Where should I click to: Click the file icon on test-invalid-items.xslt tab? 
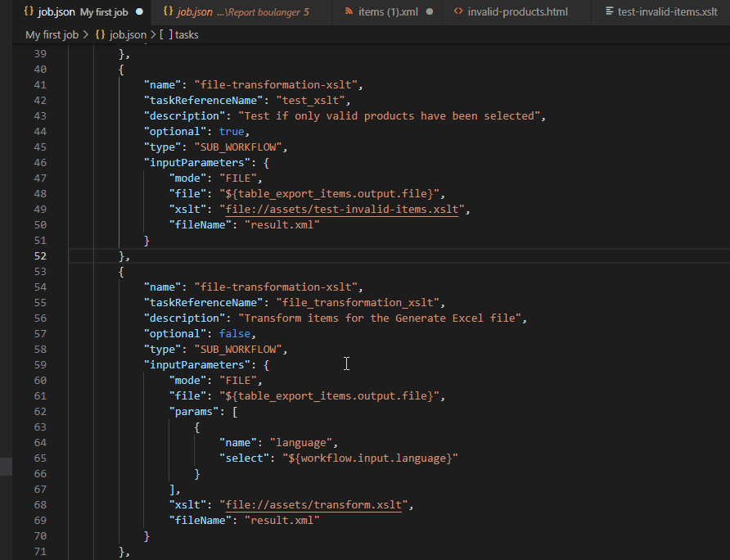tap(608, 12)
